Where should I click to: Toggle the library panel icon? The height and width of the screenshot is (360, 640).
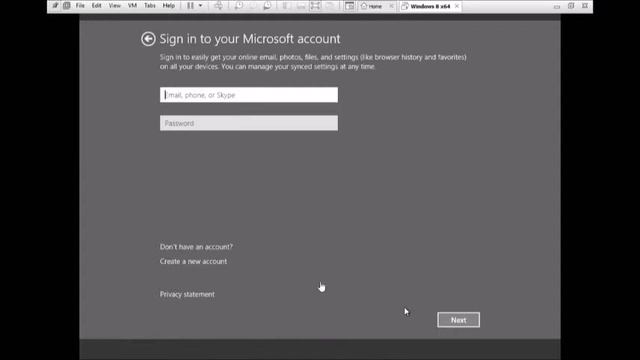[67, 6]
